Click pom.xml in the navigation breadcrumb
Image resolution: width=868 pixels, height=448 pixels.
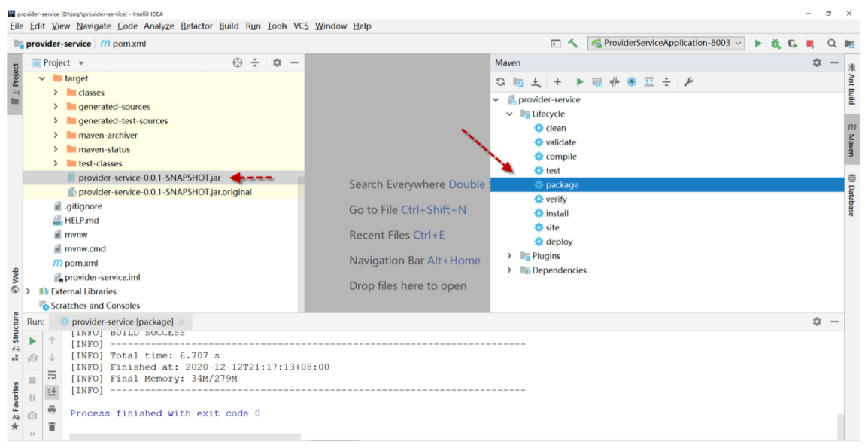click(123, 44)
